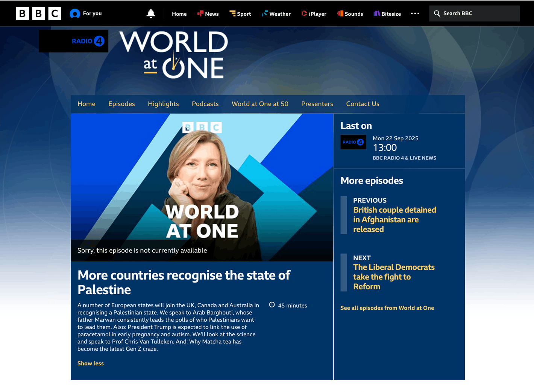Viewport: 534px width, 392px height.
Task: Collapse the description with Show less
Action: pos(91,363)
